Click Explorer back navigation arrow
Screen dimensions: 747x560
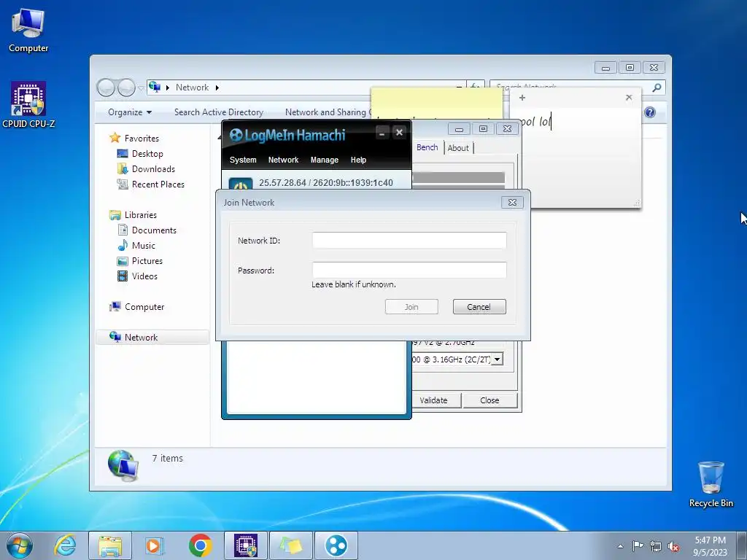(x=106, y=87)
